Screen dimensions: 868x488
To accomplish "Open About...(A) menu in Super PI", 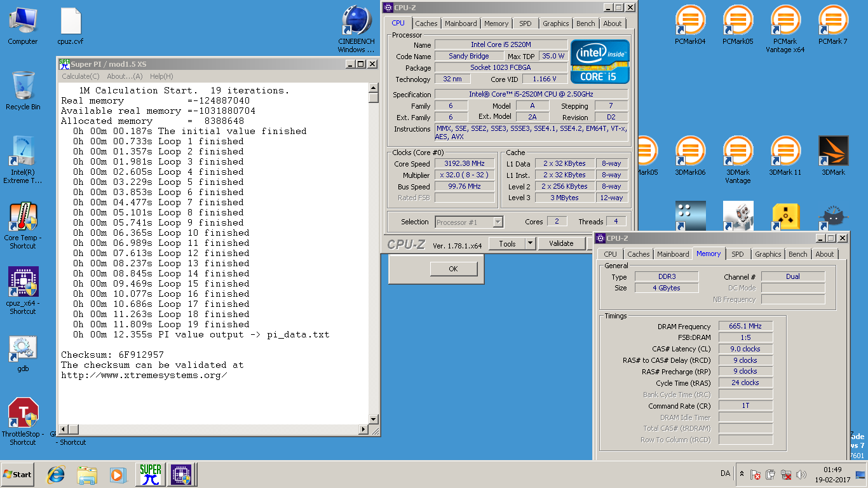I will (125, 76).
